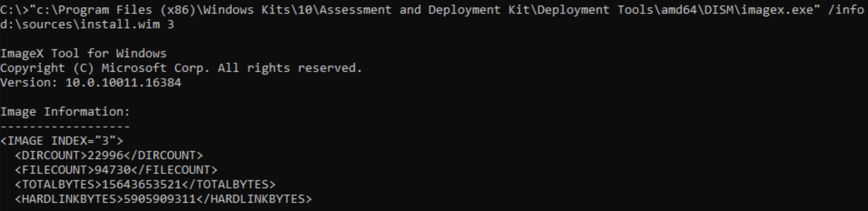This screenshot has height=211, width=868.
Task: Click the closing </TOTALBYTES> tag
Action: [228, 184]
